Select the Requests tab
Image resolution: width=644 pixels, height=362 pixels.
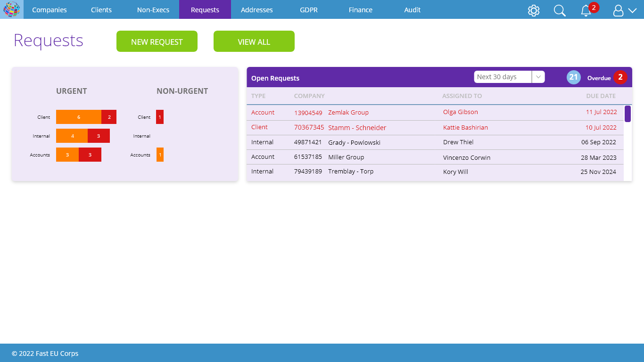pyautogui.click(x=205, y=9)
